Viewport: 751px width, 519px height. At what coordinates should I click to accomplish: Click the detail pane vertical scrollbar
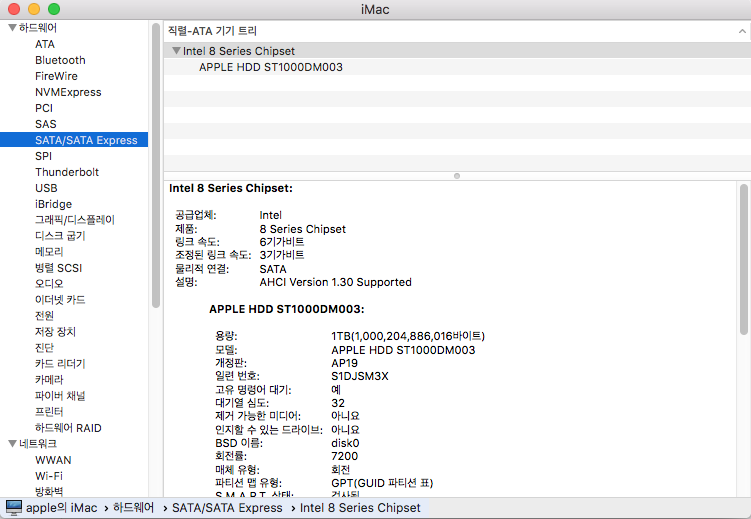743,260
